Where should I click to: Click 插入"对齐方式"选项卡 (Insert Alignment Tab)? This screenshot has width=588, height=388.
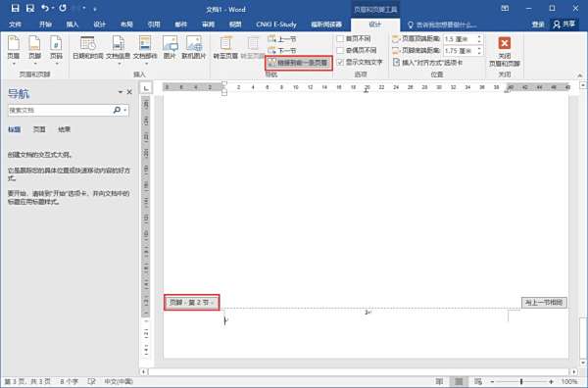point(427,63)
